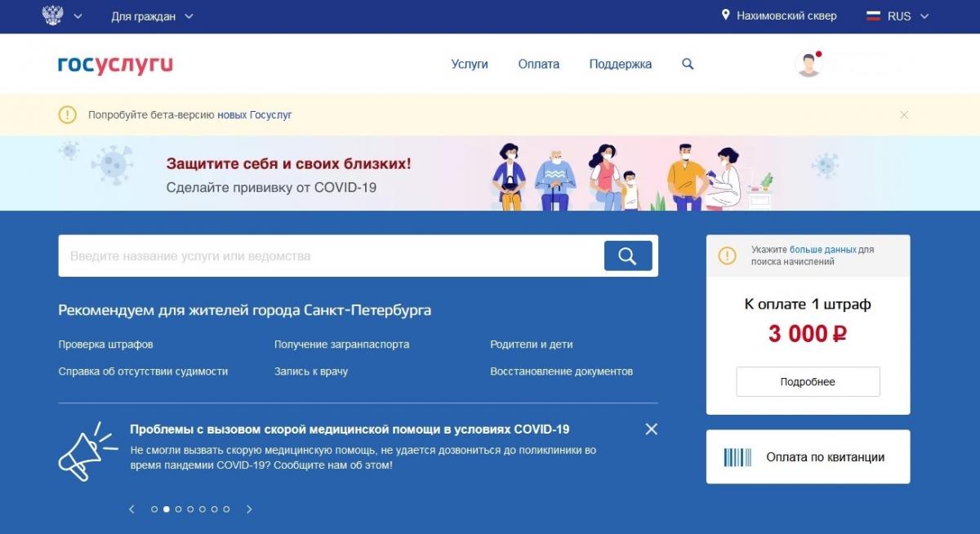Close the beta-version notification bar
The image size is (980, 534).
pos(904,115)
